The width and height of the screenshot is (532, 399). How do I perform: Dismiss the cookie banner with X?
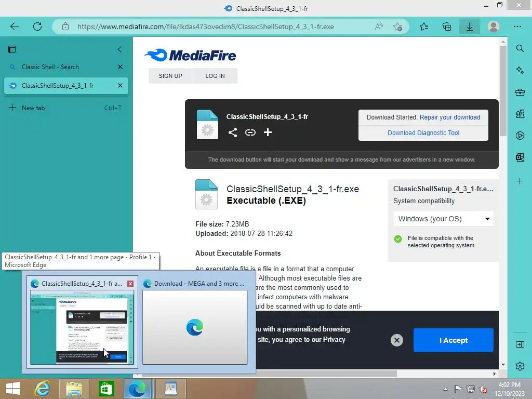(396, 340)
